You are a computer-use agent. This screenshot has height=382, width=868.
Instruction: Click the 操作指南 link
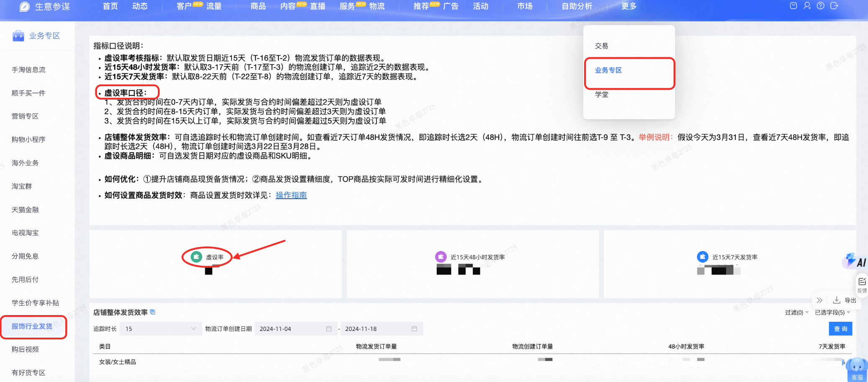click(291, 195)
